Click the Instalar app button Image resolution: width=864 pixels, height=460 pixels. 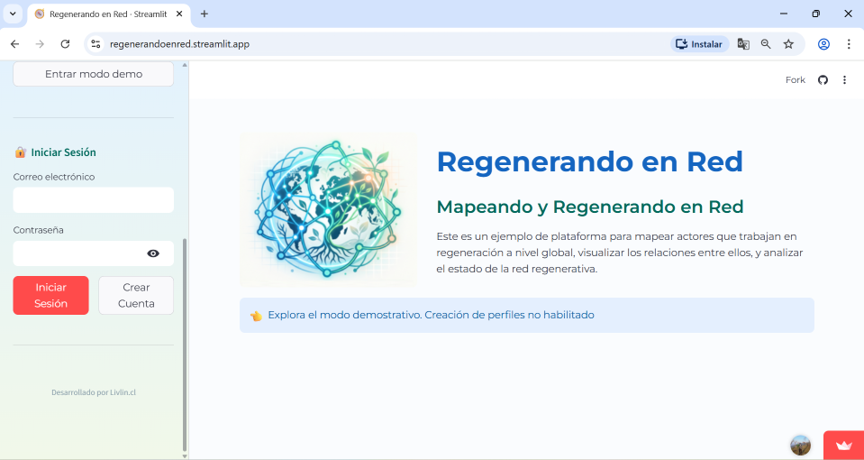[x=699, y=44]
